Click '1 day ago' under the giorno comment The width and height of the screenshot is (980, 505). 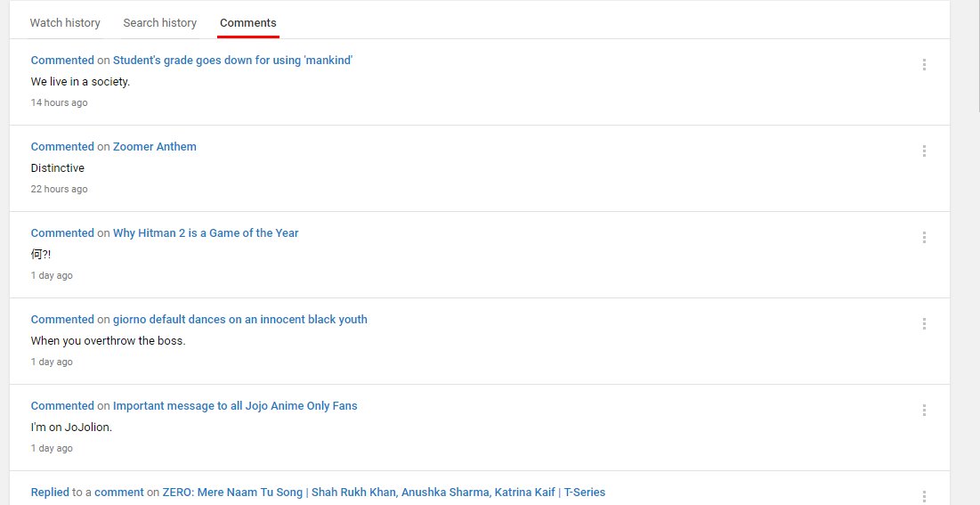52,362
